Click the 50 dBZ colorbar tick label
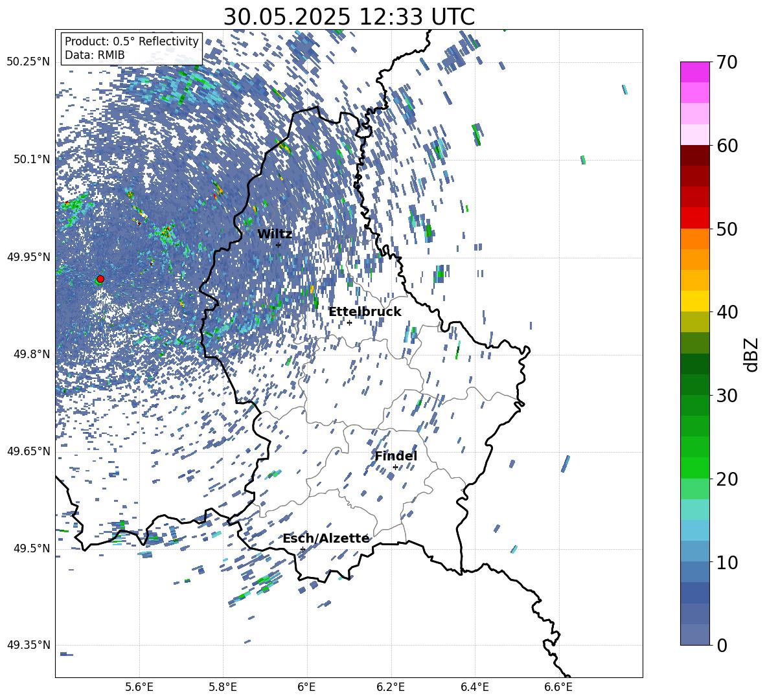Viewport: 767px width, 700px height. (x=727, y=229)
